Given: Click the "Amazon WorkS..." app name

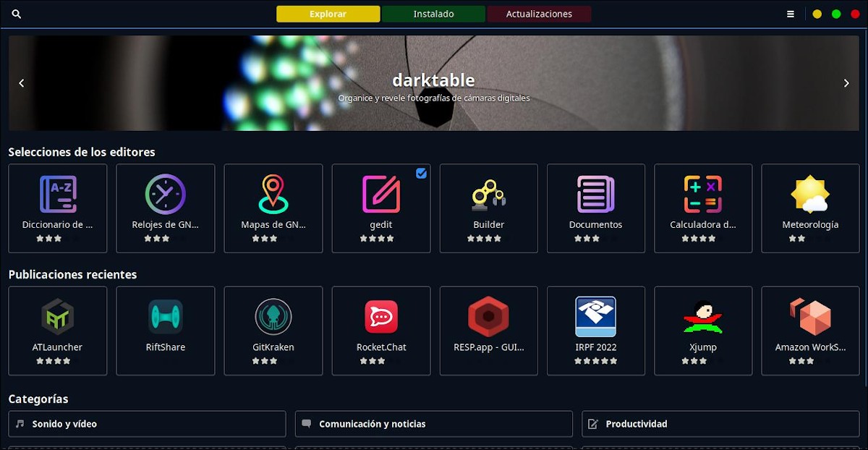Looking at the screenshot, I should pos(810,347).
